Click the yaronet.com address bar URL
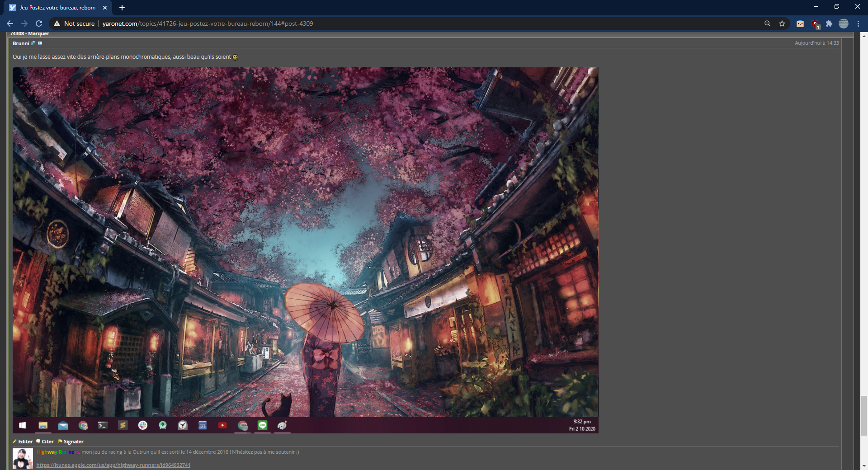 [208, 23]
